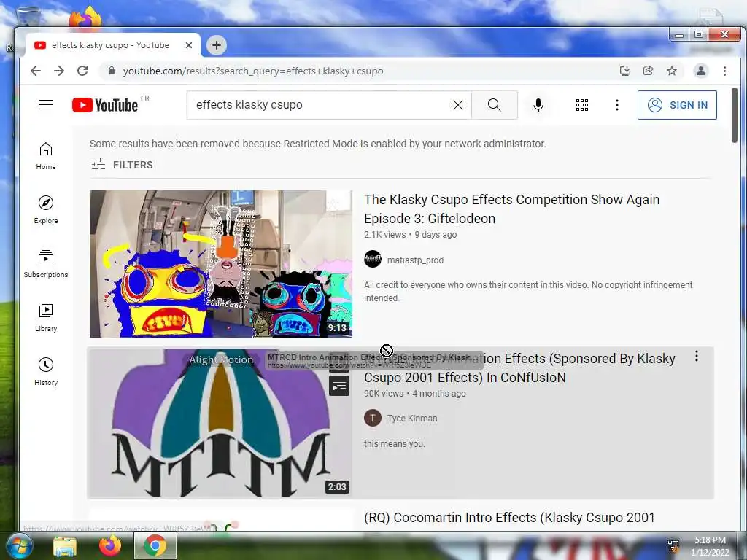Open Library in the sidebar
This screenshot has width=747, height=560.
(46, 318)
